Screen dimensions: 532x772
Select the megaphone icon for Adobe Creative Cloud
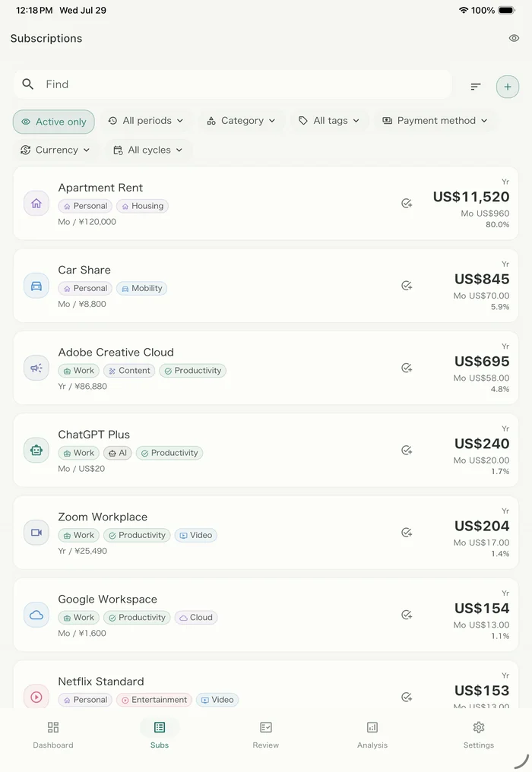click(36, 368)
